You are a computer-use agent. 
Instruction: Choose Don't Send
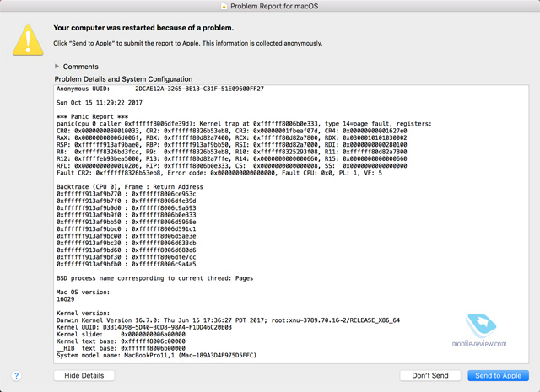point(430,375)
